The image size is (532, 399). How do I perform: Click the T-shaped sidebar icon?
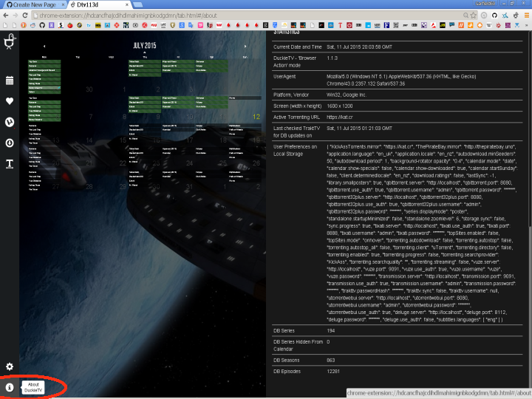click(10, 164)
